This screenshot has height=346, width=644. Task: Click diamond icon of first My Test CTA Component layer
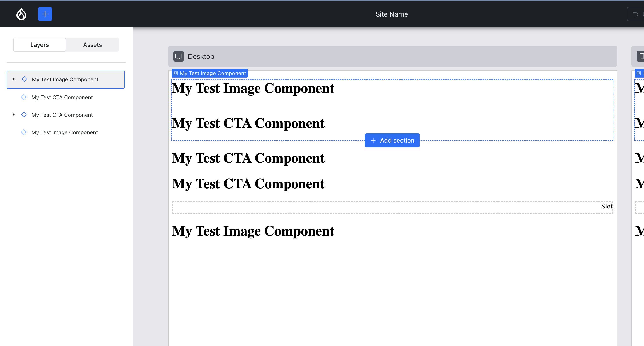[24, 97]
